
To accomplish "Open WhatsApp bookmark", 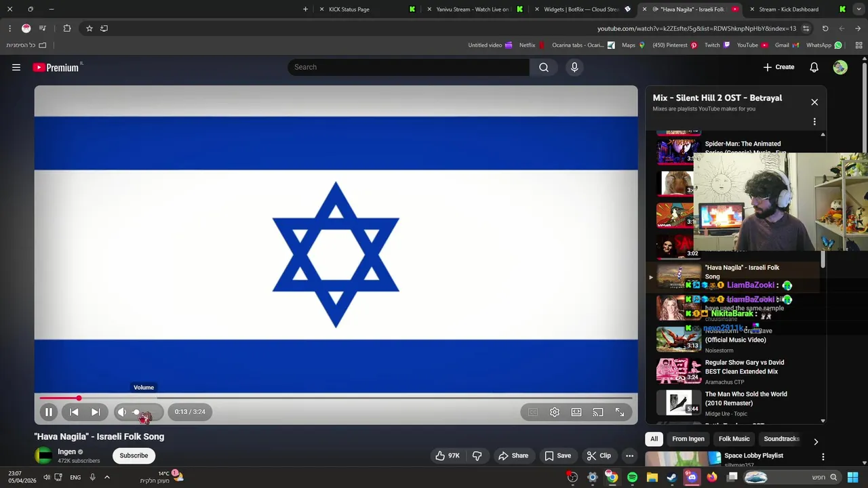I will point(824,45).
